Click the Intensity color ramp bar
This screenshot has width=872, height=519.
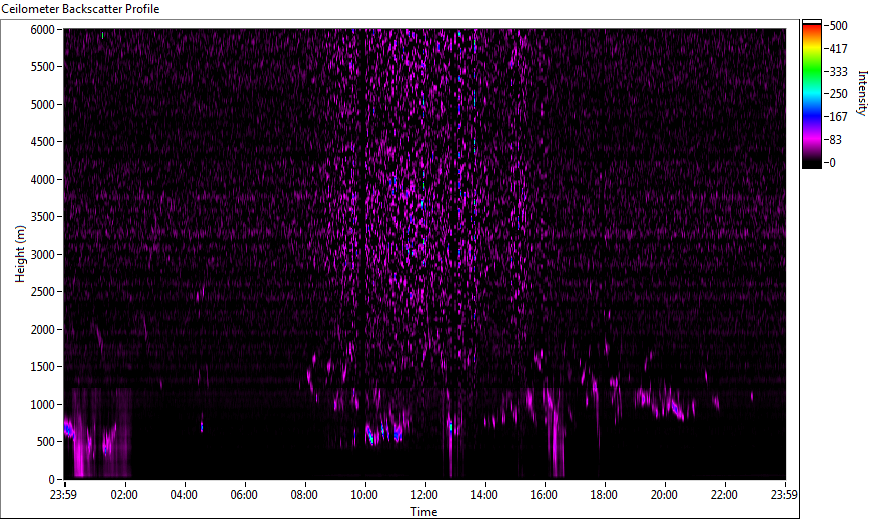(811, 94)
